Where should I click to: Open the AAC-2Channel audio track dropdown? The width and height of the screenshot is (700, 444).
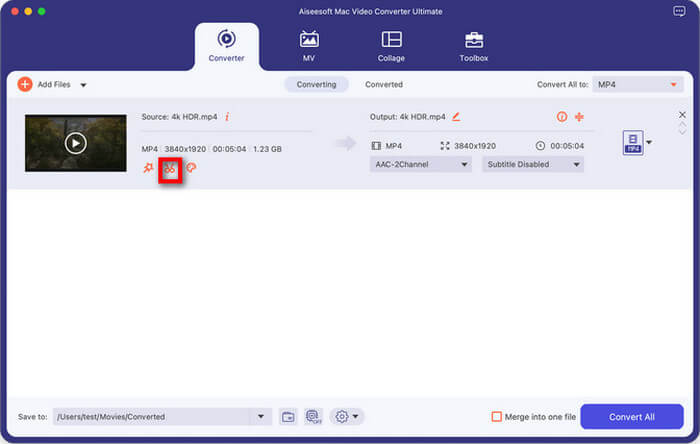[x=421, y=164]
